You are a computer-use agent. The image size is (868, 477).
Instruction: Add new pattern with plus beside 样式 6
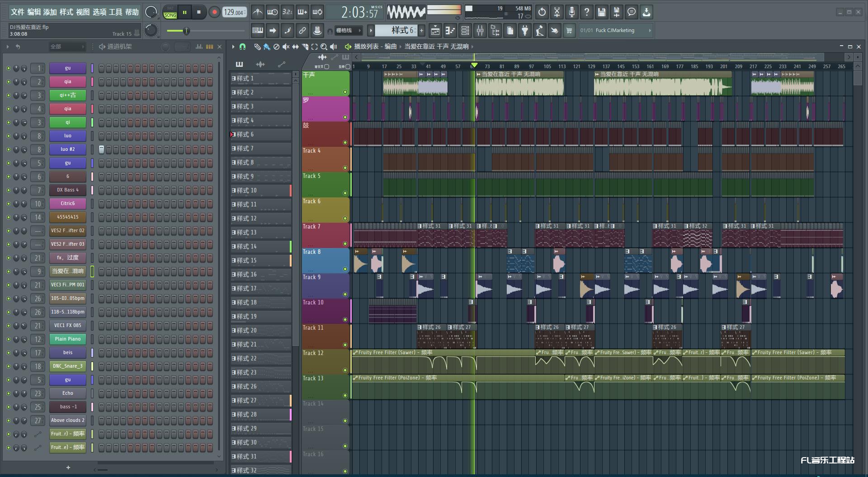[x=421, y=31]
